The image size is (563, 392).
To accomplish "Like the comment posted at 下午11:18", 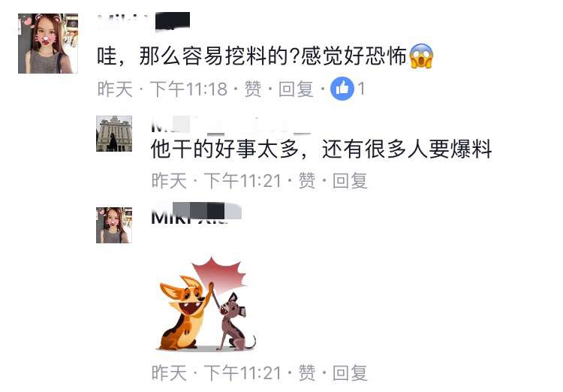I will click(x=253, y=89).
